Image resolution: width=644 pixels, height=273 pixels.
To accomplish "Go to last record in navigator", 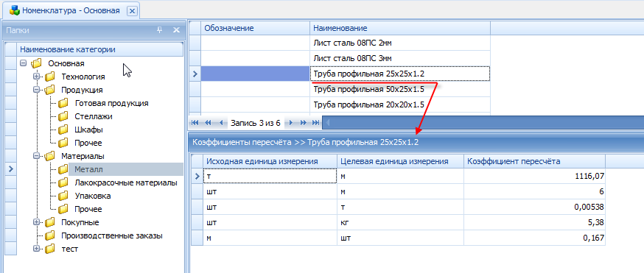I will (316, 123).
